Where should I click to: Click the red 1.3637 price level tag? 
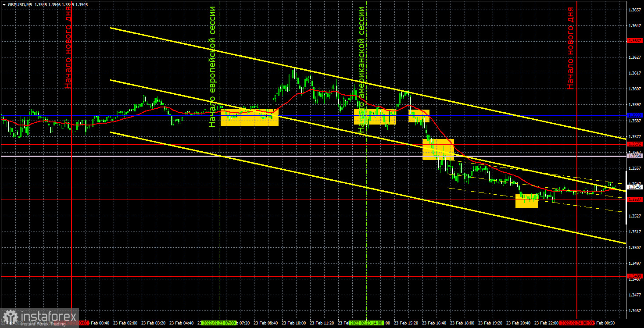pos(635,40)
